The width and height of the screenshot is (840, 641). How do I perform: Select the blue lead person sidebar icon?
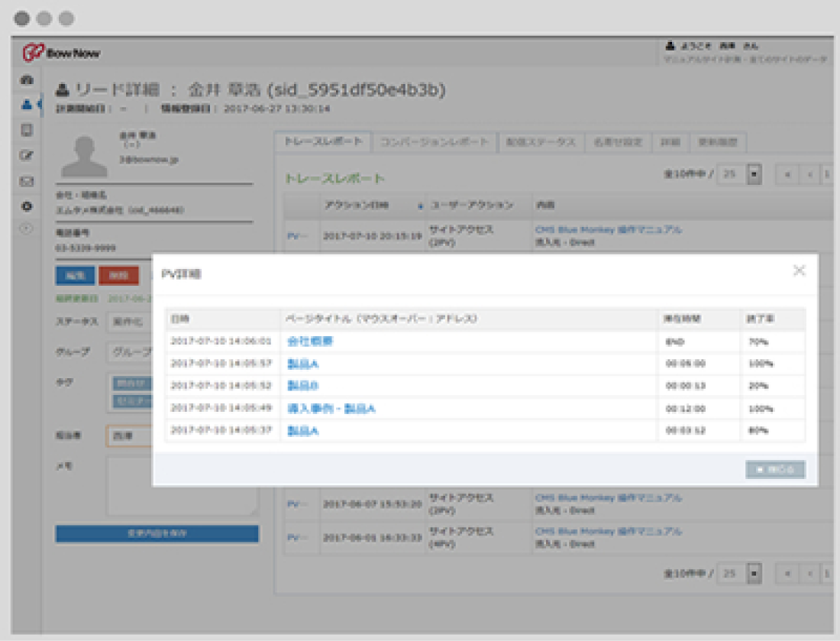point(27,105)
